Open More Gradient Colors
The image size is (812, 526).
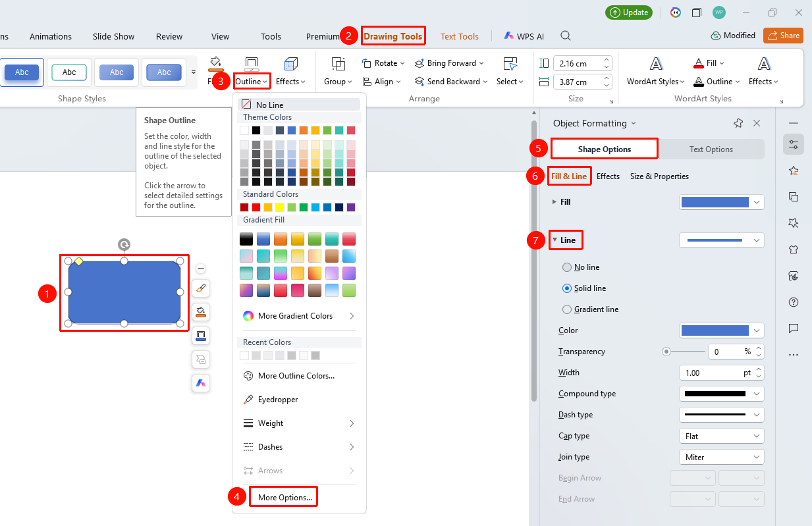tap(299, 316)
